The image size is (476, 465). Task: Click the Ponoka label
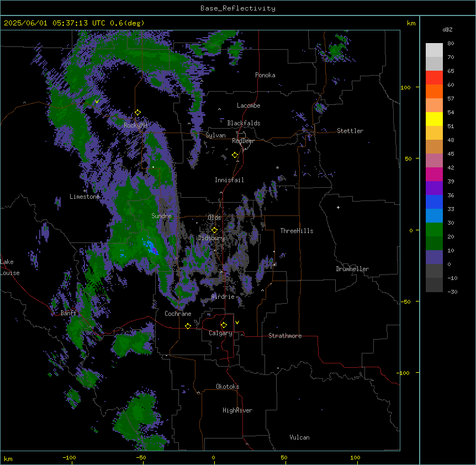[x=265, y=75]
